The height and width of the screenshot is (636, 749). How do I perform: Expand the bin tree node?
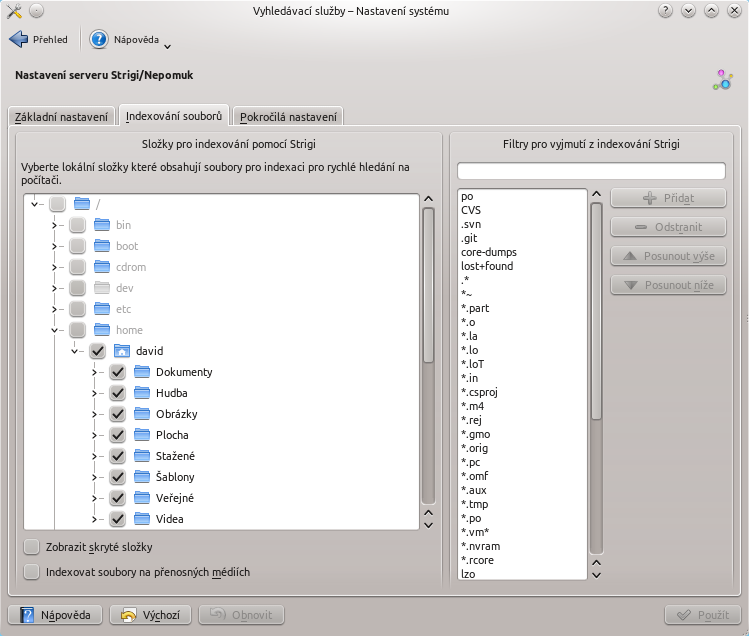pos(54,225)
